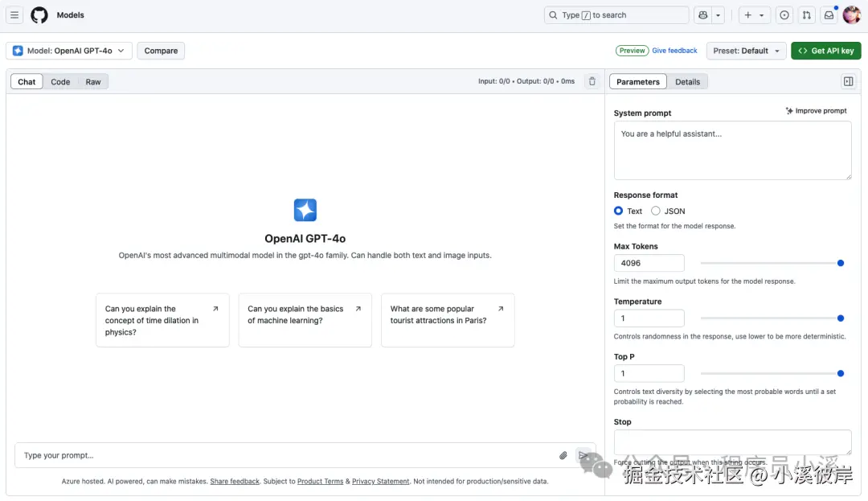Click Improve prompt sparkle button
This screenshot has width=868, height=501.
(x=816, y=111)
